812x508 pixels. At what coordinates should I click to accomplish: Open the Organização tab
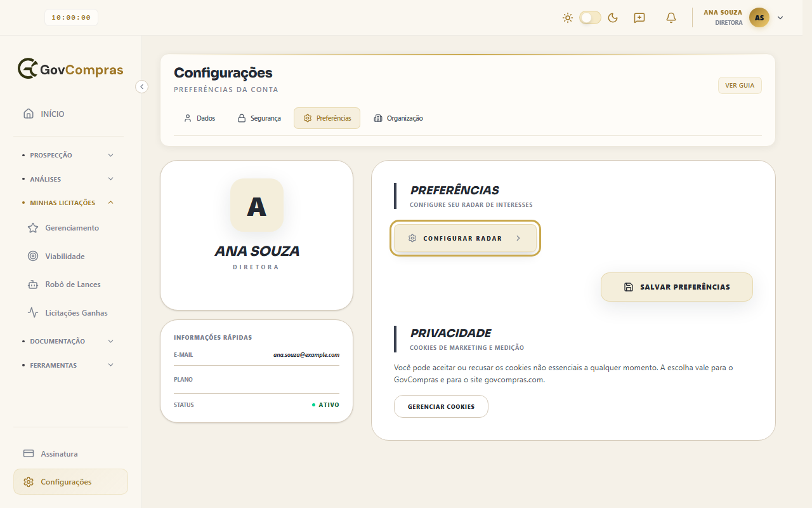(398, 118)
